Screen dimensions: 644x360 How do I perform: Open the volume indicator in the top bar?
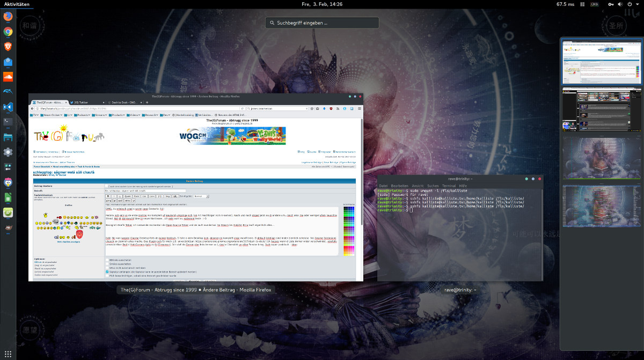620,4
